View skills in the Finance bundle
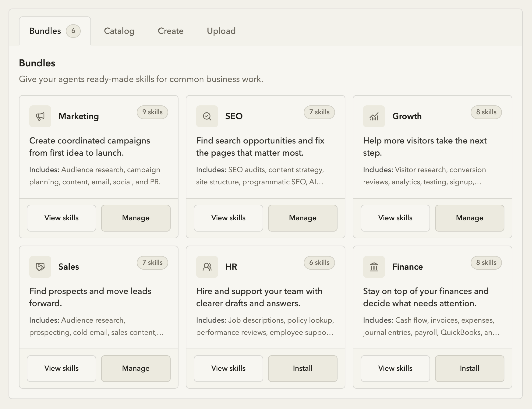The image size is (532, 409). click(x=395, y=368)
